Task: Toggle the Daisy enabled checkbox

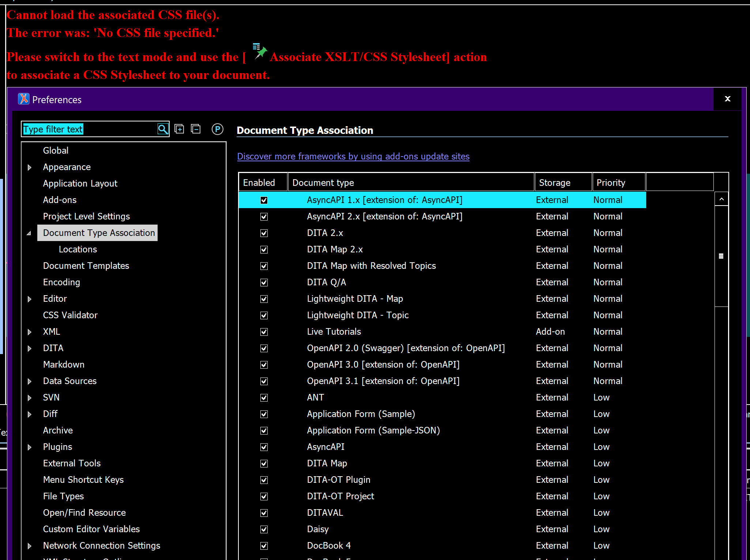Action: tap(264, 529)
